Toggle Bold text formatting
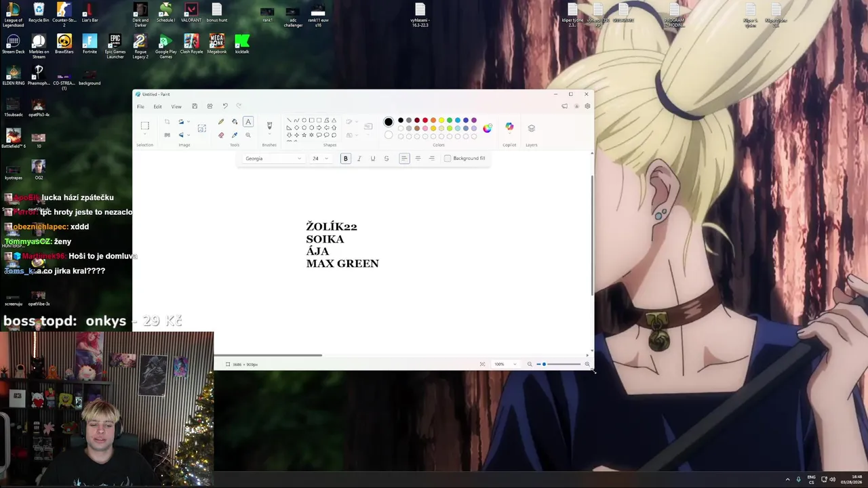This screenshot has height=488, width=868. [x=345, y=159]
